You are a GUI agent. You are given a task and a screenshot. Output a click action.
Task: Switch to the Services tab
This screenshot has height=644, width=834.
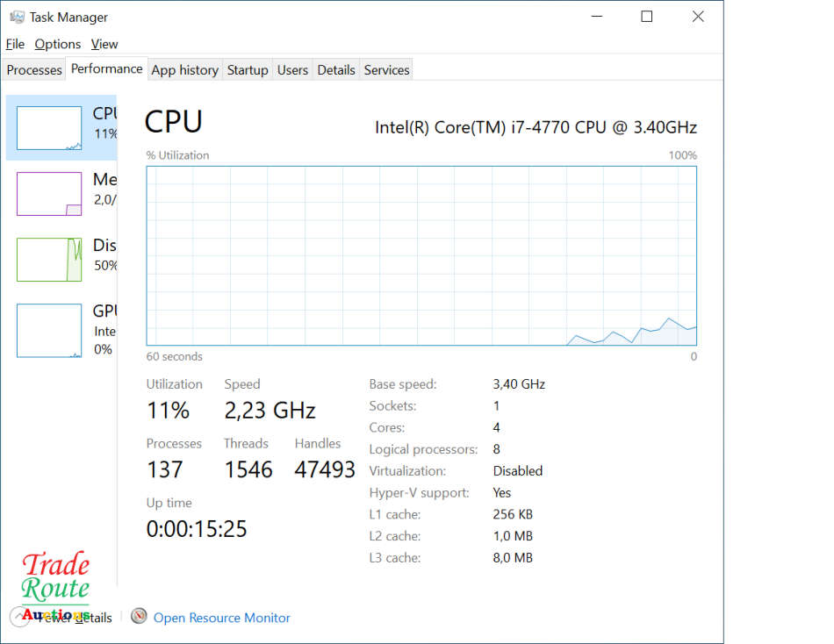click(386, 70)
